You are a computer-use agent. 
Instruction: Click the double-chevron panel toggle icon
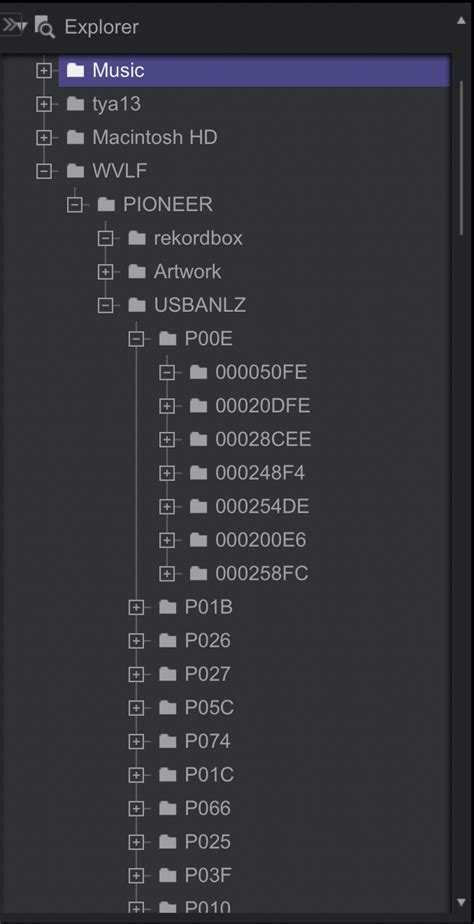[x=13, y=27]
